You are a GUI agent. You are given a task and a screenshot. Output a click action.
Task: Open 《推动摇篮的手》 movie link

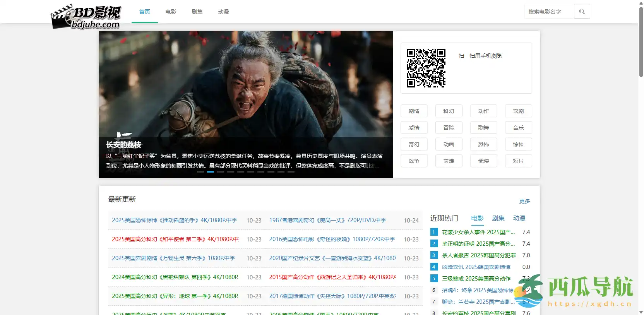pyautogui.click(x=174, y=220)
